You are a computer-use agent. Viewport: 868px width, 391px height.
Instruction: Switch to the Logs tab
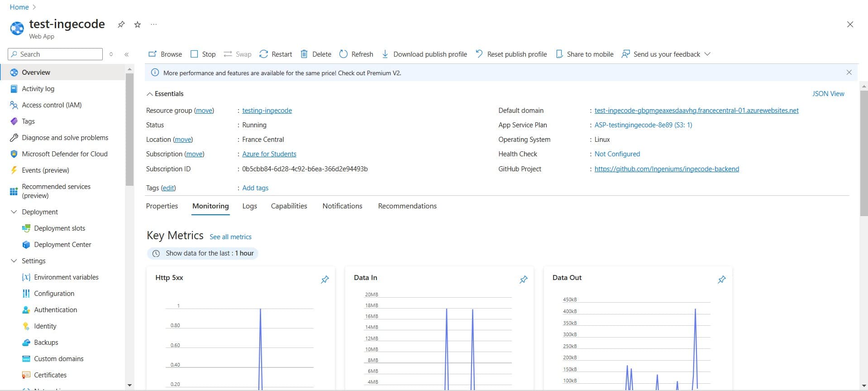tap(249, 206)
